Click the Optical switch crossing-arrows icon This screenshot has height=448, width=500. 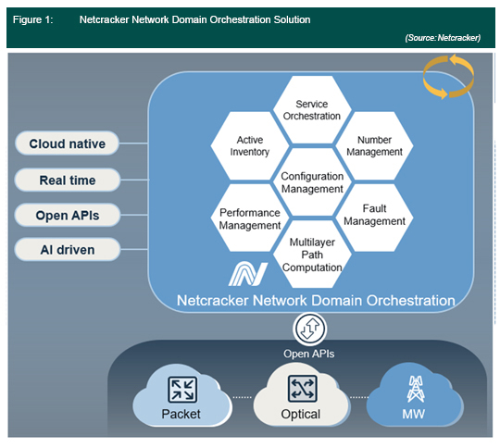(x=302, y=389)
